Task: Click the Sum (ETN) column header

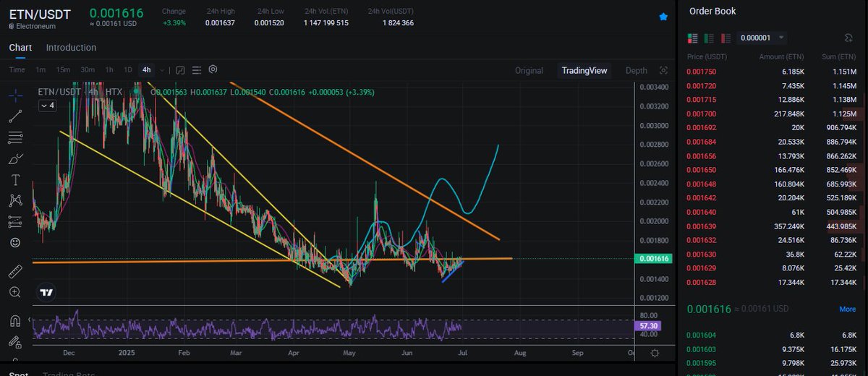Action: pos(840,56)
